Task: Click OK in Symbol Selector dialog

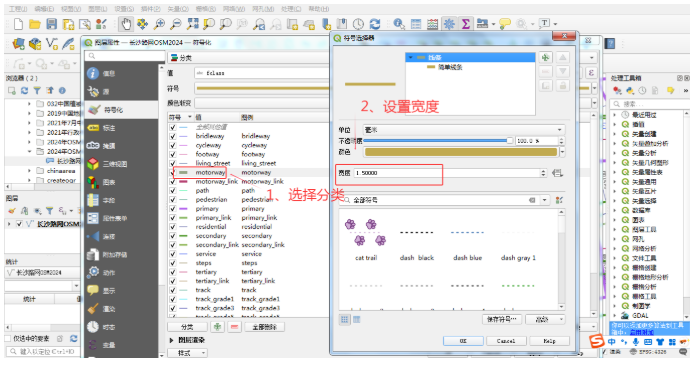Action: click(x=463, y=341)
